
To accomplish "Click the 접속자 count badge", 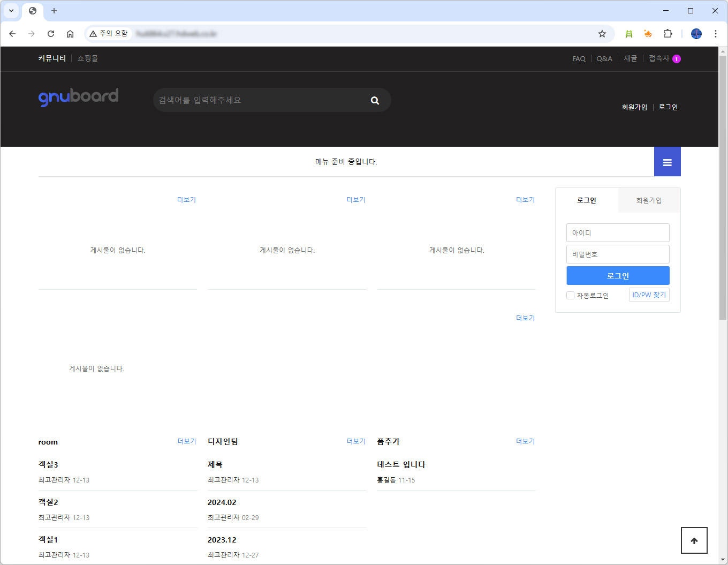I will click(x=677, y=59).
